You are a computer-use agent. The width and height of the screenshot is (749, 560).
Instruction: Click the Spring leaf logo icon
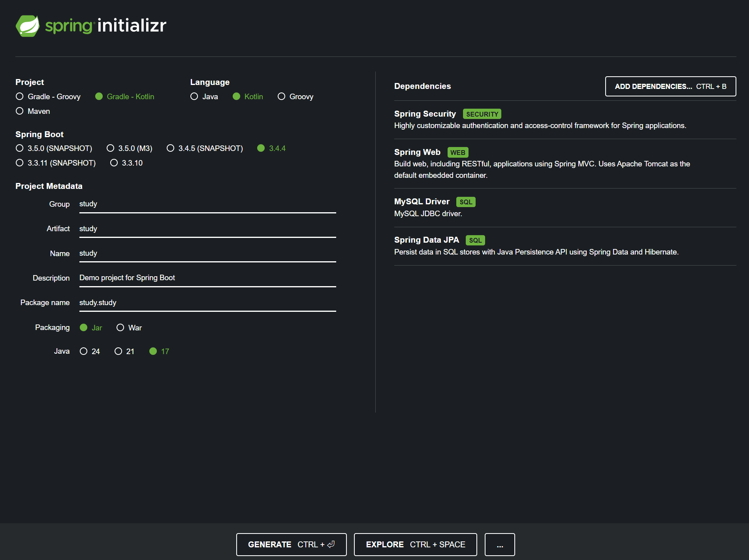(28, 26)
